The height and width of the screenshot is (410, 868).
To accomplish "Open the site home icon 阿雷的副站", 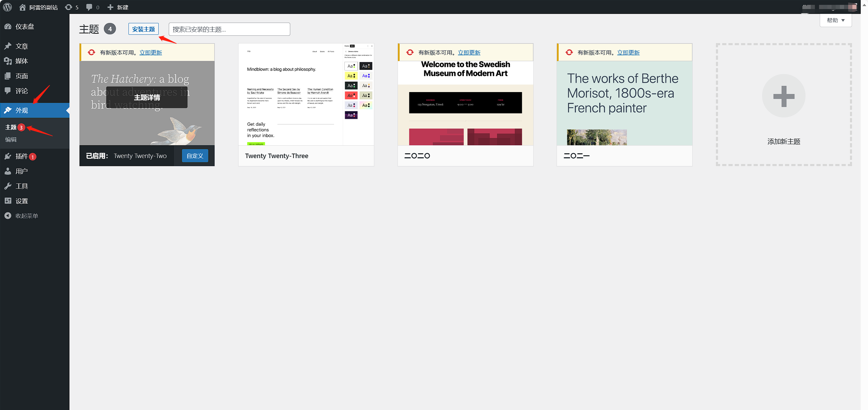I will click(23, 7).
